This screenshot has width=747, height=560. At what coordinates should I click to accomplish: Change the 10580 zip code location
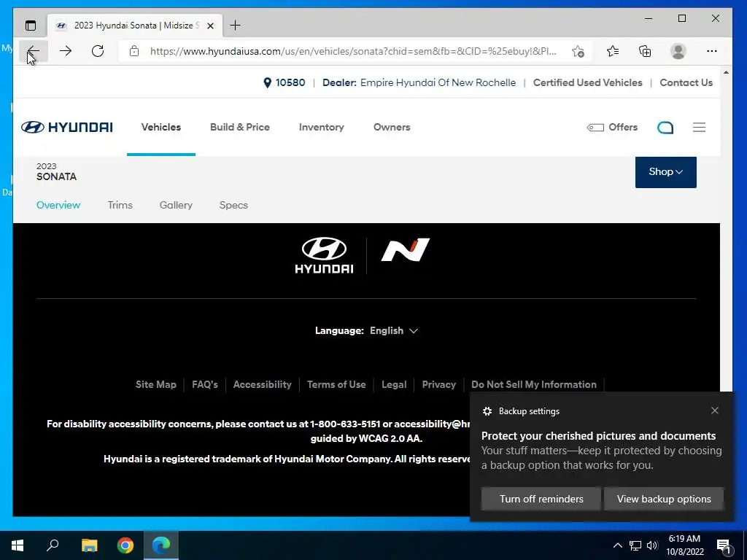pyautogui.click(x=285, y=82)
